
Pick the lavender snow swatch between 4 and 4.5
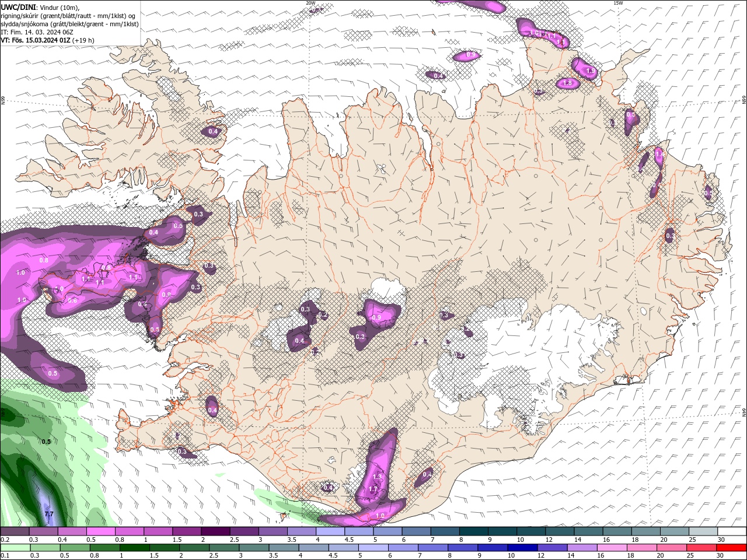tap(331, 531)
